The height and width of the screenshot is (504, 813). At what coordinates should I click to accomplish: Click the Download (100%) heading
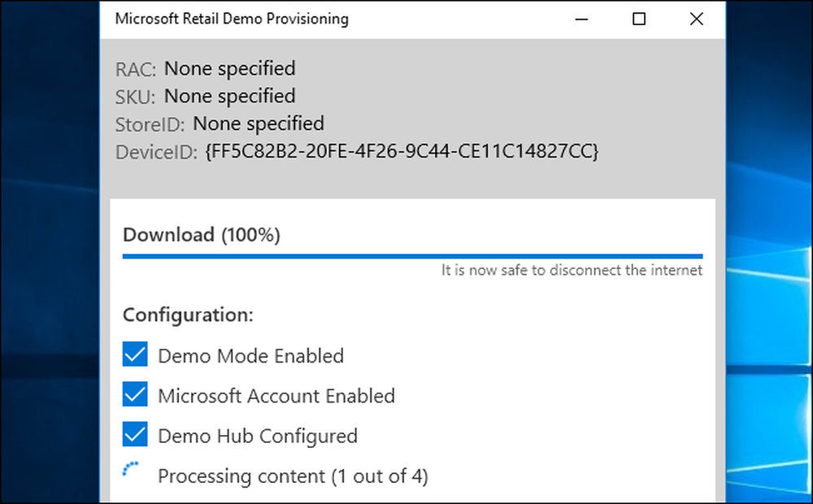click(202, 235)
